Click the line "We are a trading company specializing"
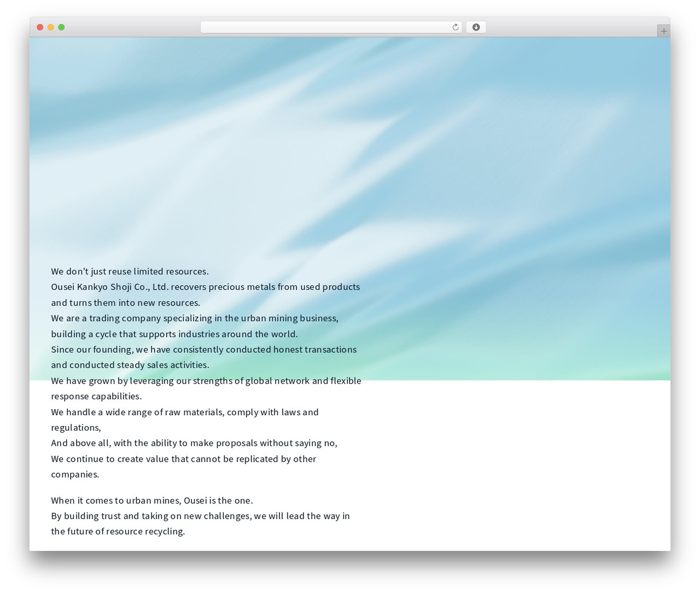This screenshot has height=593, width=700. click(x=195, y=318)
